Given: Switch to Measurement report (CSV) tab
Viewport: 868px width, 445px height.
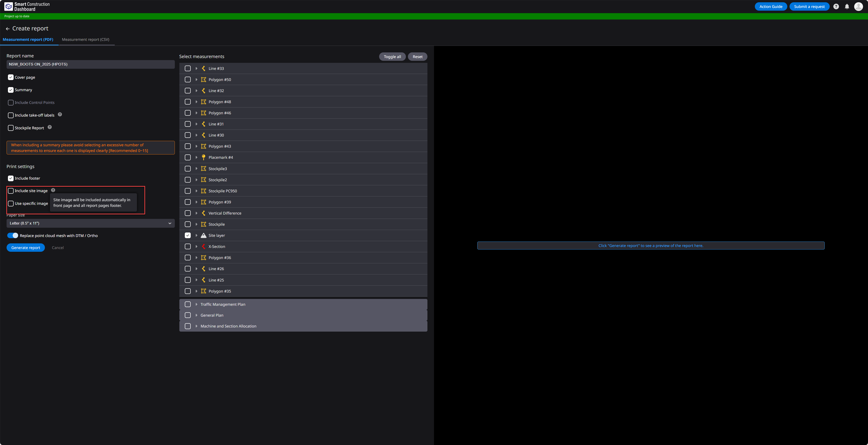Looking at the screenshot, I should (x=85, y=39).
